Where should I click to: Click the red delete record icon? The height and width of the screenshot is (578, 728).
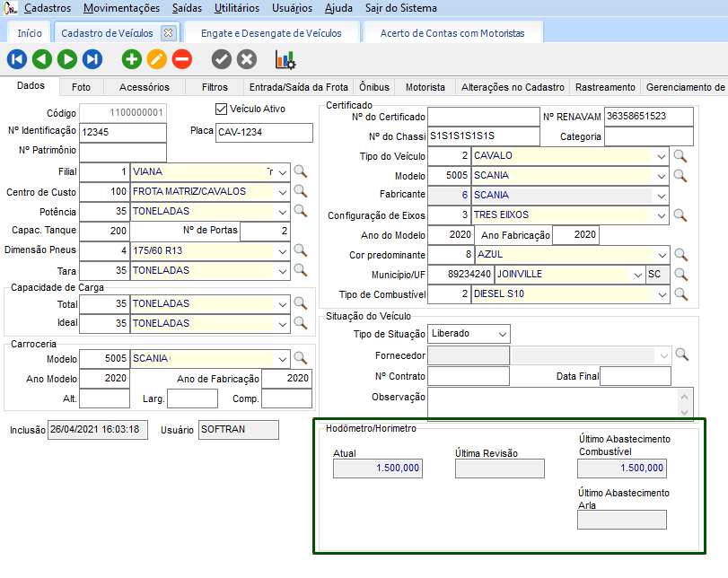pyautogui.click(x=182, y=59)
